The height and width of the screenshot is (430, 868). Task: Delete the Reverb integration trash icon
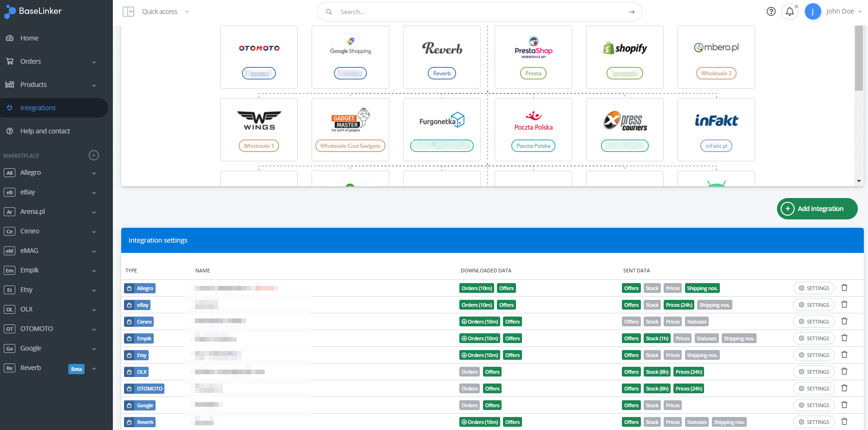[x=844, y=422]
